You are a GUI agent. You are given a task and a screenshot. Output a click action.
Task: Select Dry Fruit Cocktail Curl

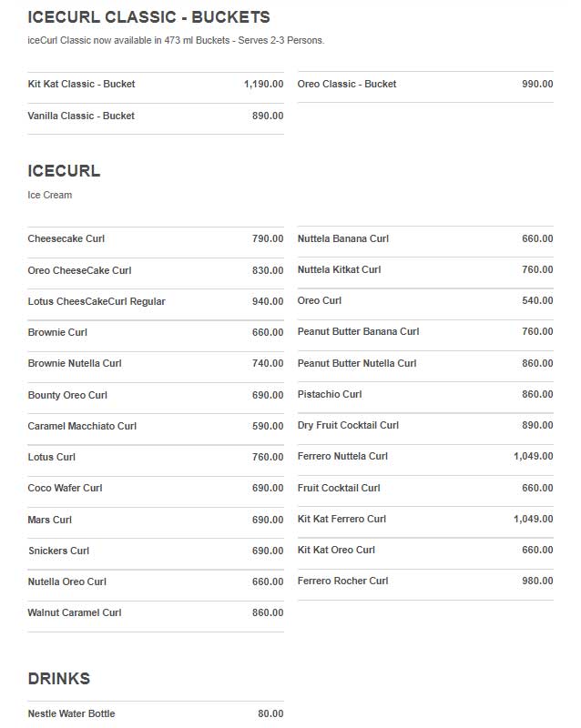click(x=425, y=425)
